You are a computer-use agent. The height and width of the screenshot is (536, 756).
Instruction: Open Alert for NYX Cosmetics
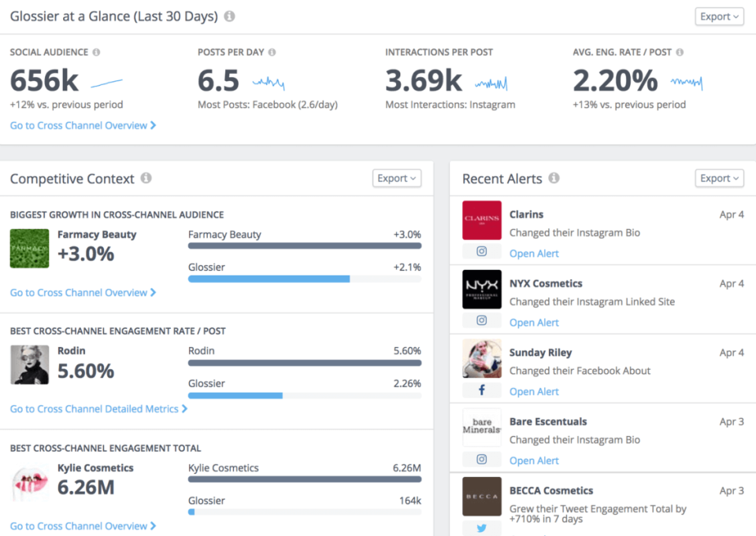[x=534, y=322]
